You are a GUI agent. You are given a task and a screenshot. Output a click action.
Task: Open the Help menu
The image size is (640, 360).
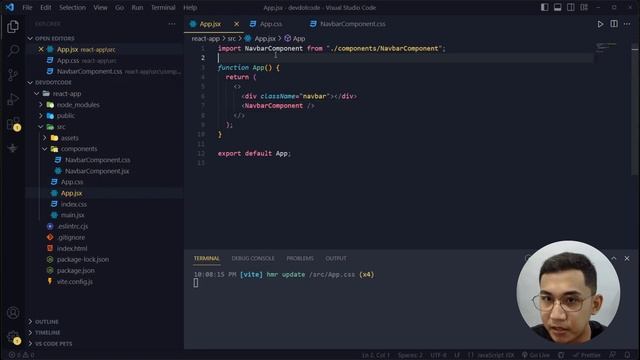pyautogui.click(x=190, y=7)
